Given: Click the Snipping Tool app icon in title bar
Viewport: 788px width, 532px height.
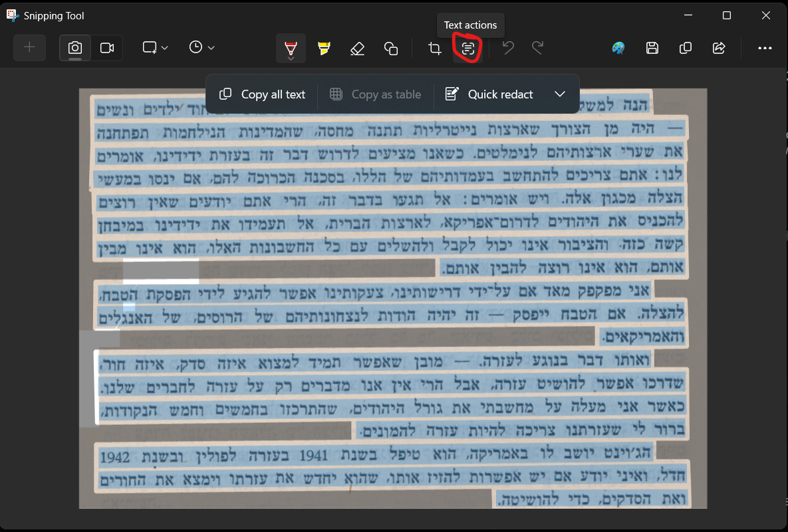Looking at the screenshot, I should (x=13, y=15).
